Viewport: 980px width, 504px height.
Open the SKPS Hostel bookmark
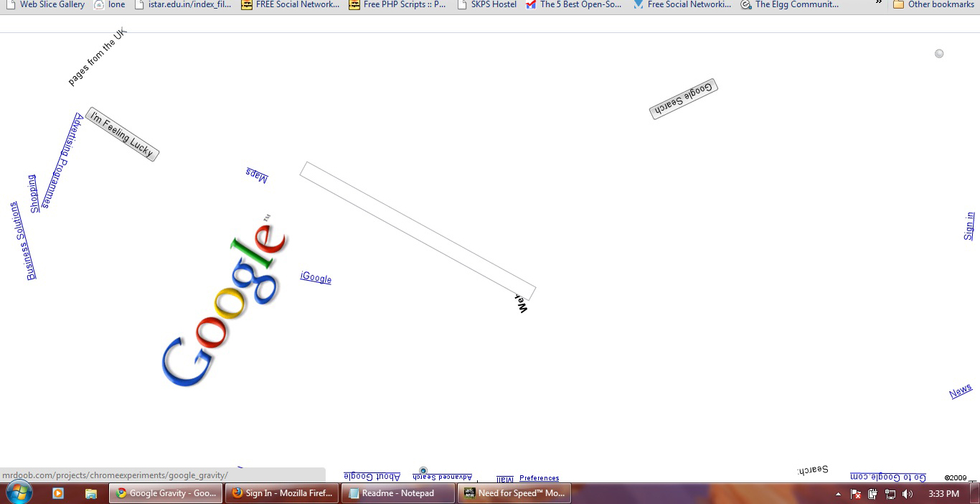click(486, 4)
